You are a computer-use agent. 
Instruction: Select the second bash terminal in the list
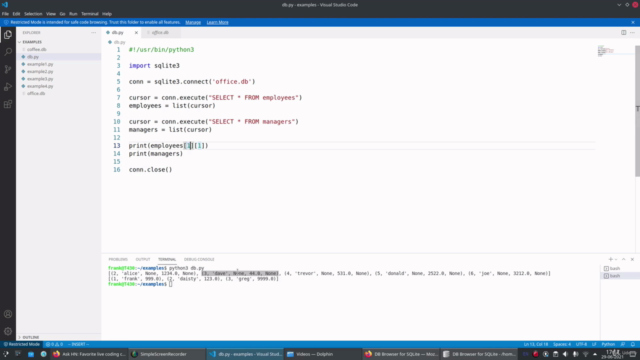(620, 276)
